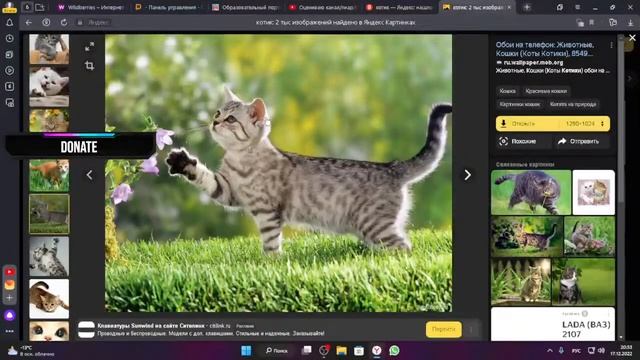Select the Картинки кошек tag chip
The width and height of the screenshot is (640, 360).
tap(520, 104)
